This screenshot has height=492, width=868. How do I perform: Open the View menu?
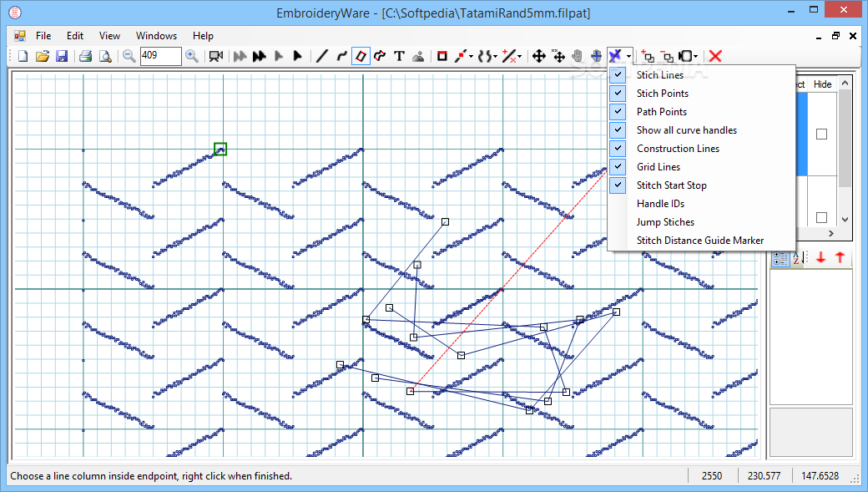(109, 35)
